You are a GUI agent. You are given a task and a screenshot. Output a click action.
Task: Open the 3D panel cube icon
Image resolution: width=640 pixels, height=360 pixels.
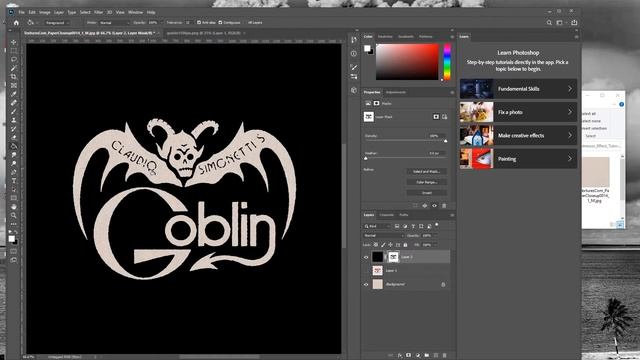353,90
